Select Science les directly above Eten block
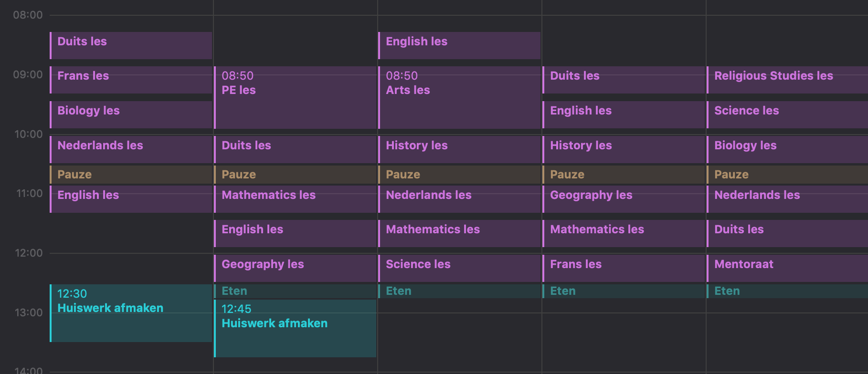This screenshot has width=868, height=374. [x=459, y=268]
